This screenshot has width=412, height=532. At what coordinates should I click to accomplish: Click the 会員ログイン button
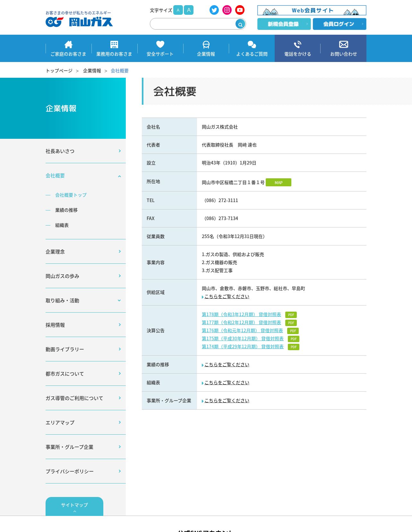339,24
